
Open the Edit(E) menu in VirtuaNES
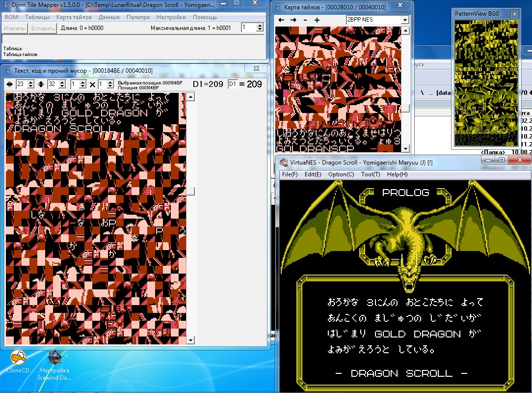pos(313,174)
